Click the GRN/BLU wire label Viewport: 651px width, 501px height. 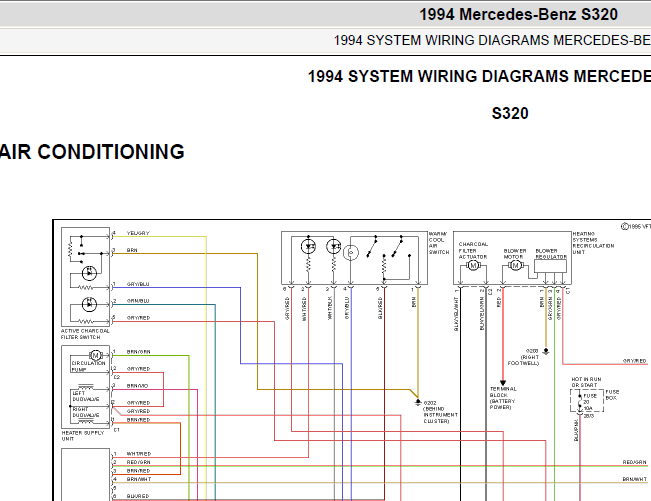pyautogui.click(x=138, y=301)
